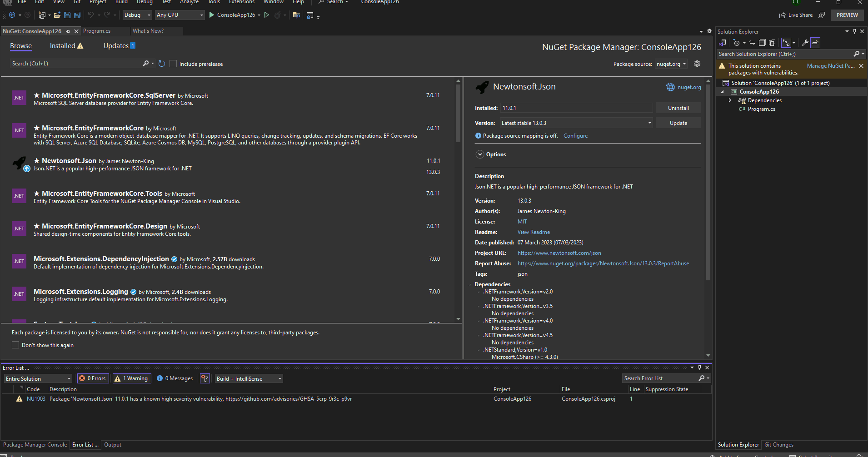Click the NuGet Search (Ctrl+L) field
The height and width of the screenshot is (457, 868).
pos(76,64)
